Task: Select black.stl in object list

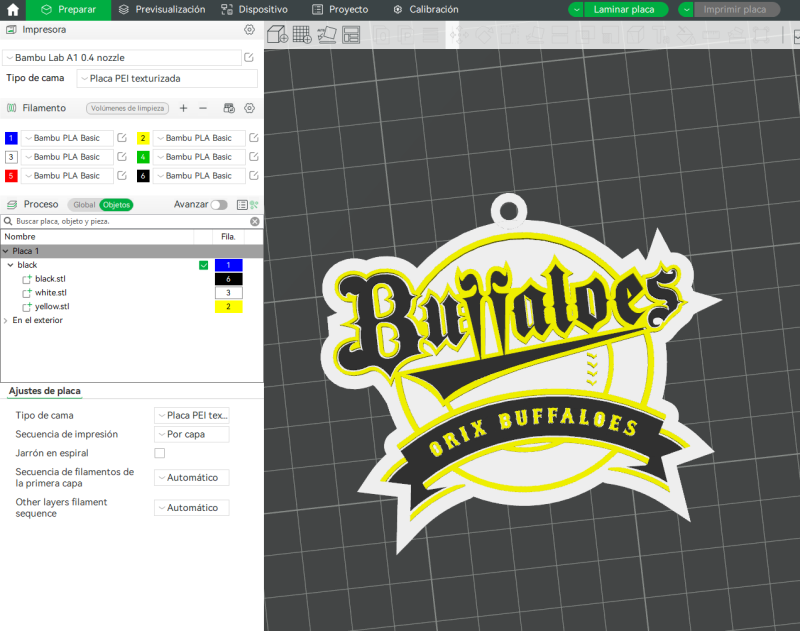Action: (50, 279)
